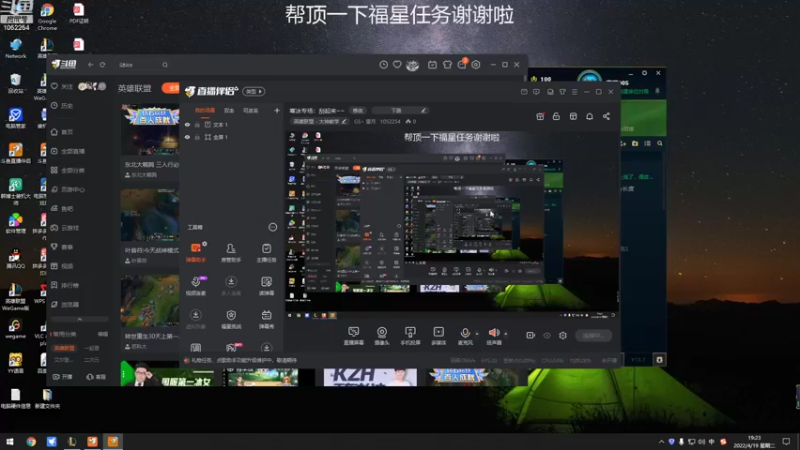This screenshot has width=800, height=450.
Task: Expand the speaker options arrow
Action: [x=506, y=334]
